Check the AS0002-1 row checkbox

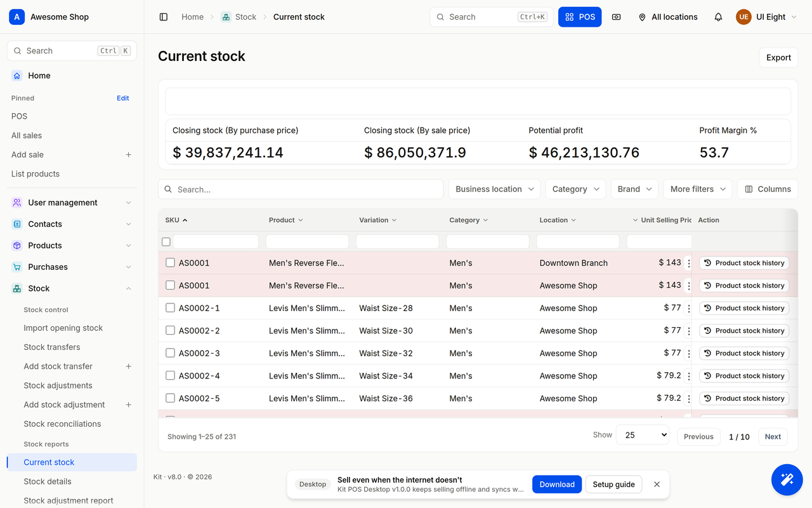(170, 308)
